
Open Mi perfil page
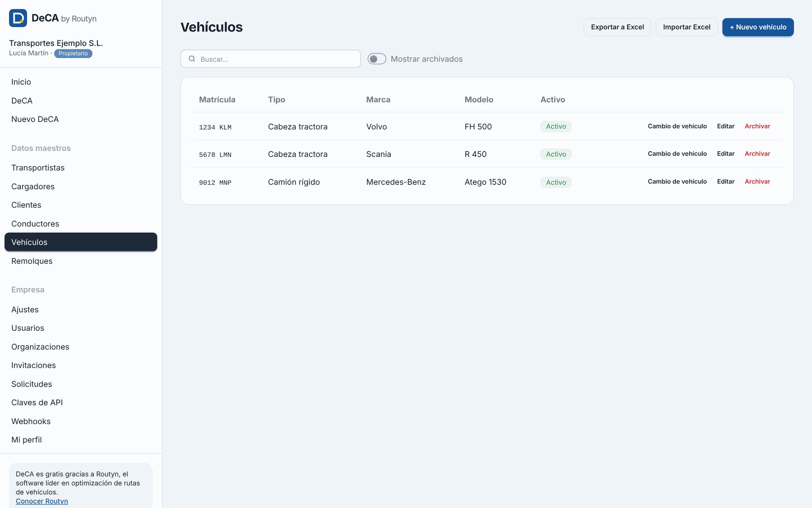81,440
